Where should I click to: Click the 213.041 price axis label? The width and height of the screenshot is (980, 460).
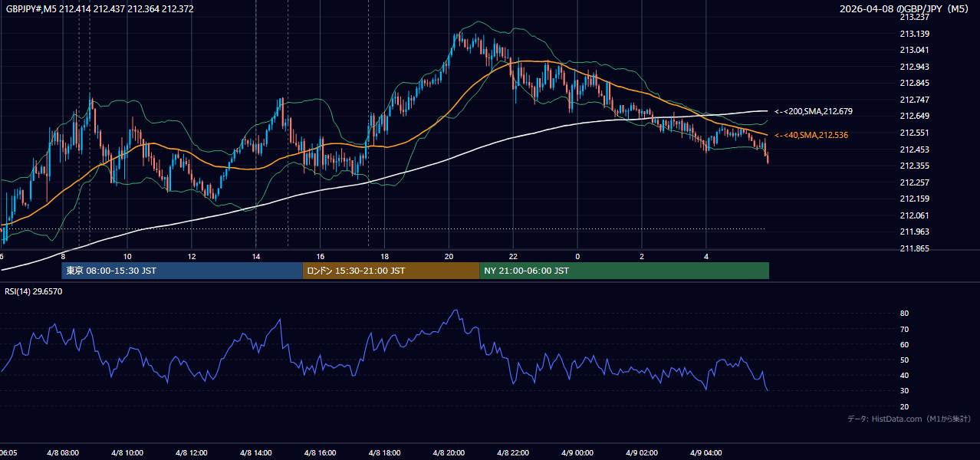pyautogui.click(x=915, y=50)
